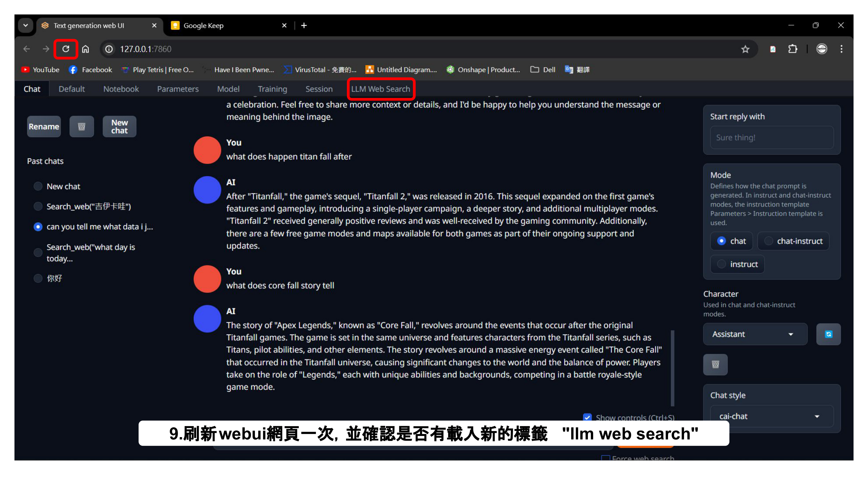Open the Training tab
868x488 pixels.
tap(272, 89)
